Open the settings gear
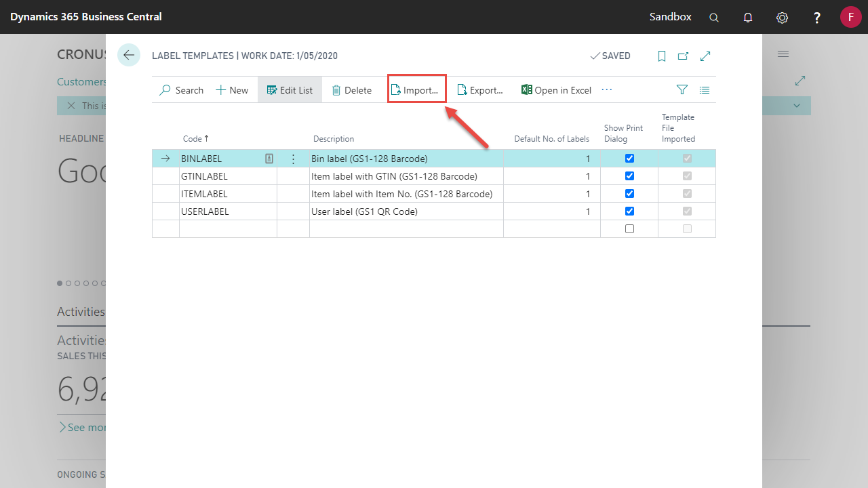 click(x=782, y=18)
